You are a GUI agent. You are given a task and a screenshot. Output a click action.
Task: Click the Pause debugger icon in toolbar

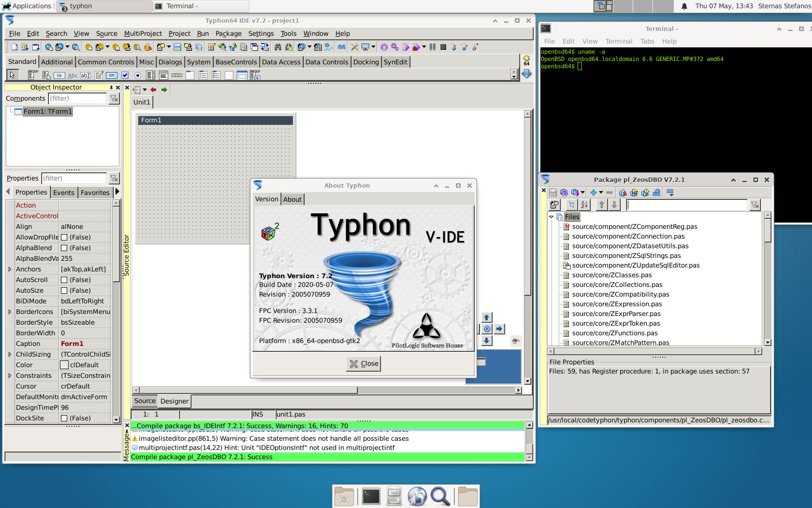point(433,47)
